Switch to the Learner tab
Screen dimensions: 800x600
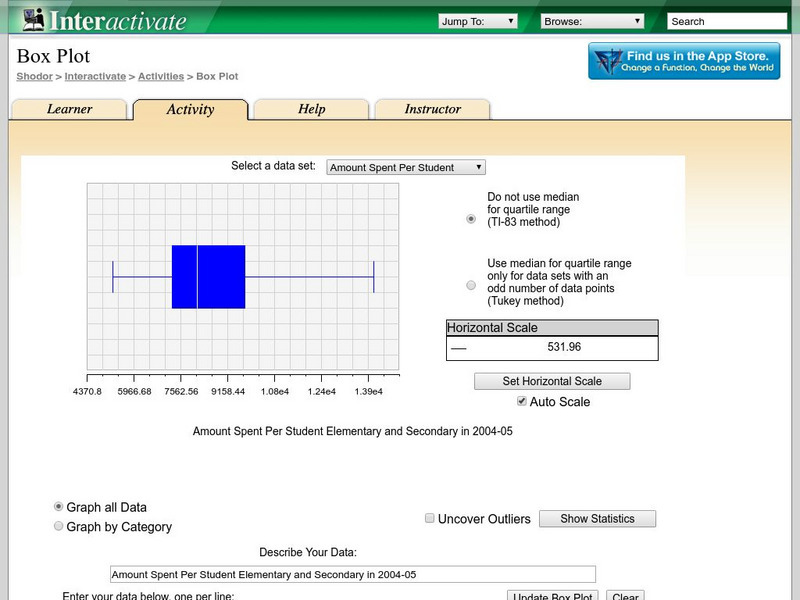pos(70,110)
